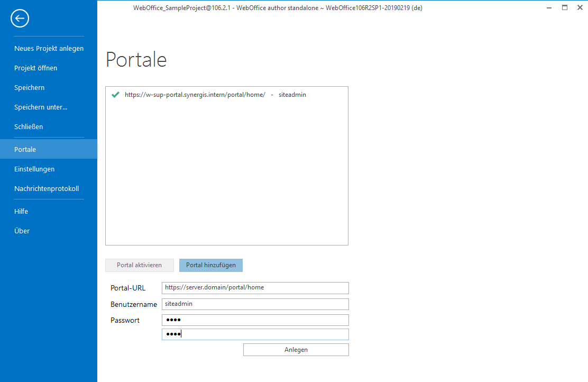588x382 pixels.
Task: Click Anlegen to create the portal
Action: (296, 349)
